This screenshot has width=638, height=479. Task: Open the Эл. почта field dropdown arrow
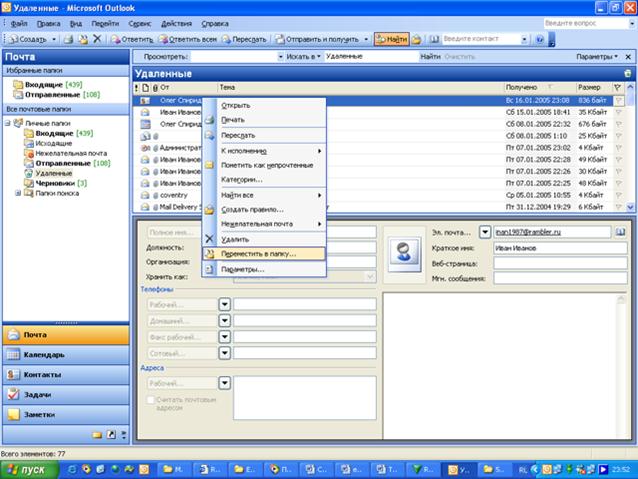tap(485, 232)
